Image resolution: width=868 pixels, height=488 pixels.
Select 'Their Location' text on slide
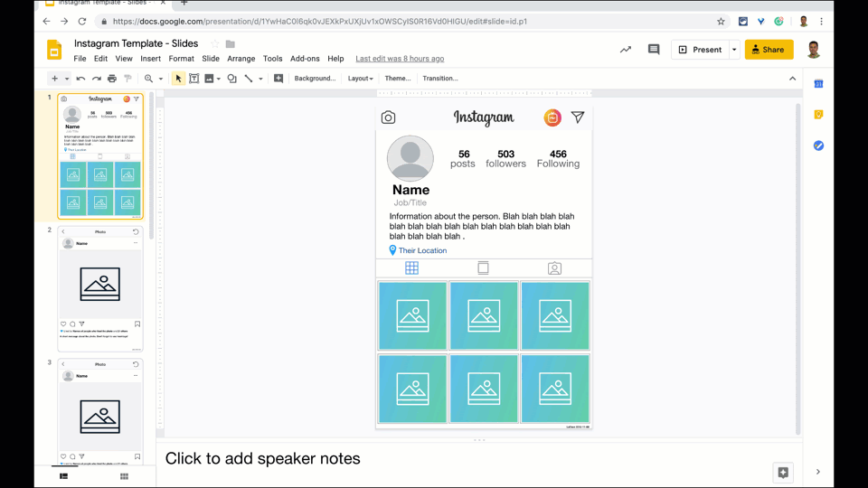422,250
